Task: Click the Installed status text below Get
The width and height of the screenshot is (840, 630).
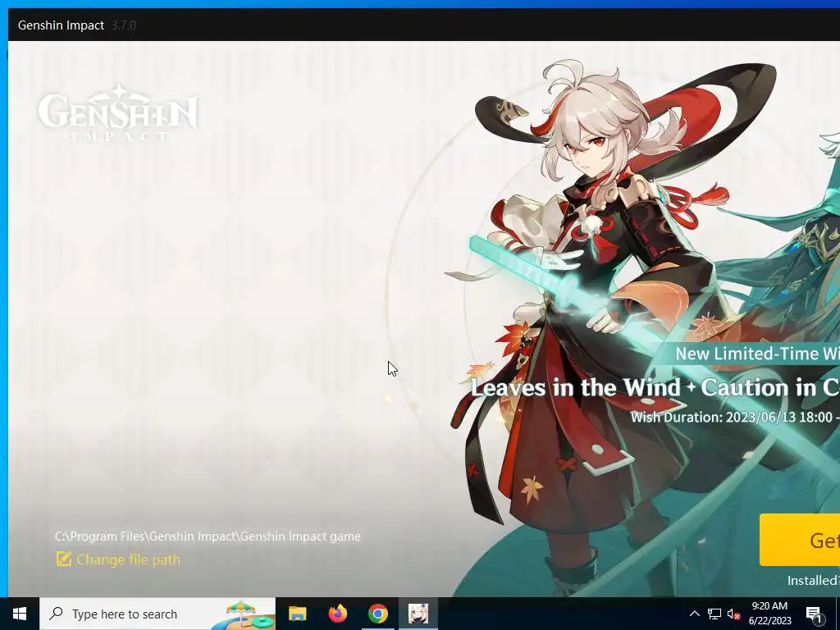Action: pos(813,580)
